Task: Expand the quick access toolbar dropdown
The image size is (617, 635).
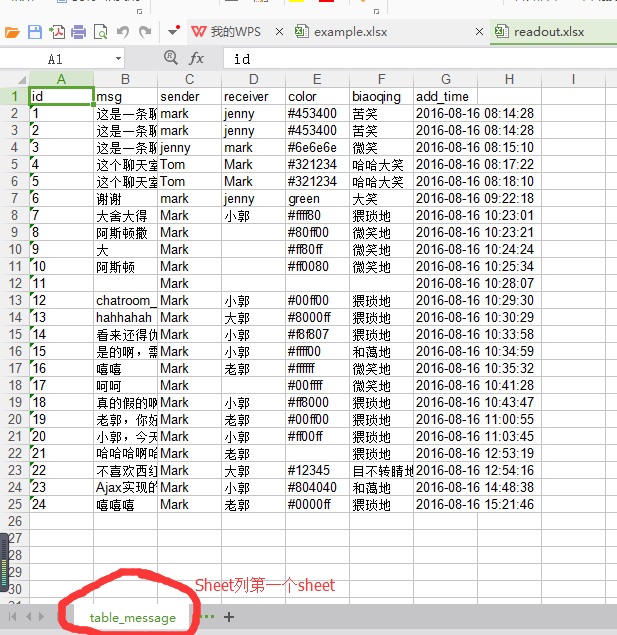Action: point(173,31)
